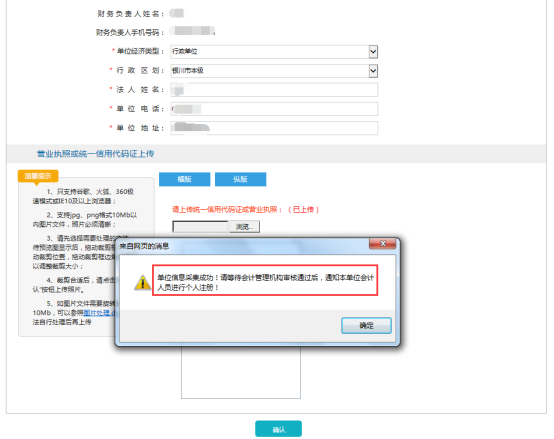Open the 图片处理 help link
This screenshot has width=554, height=439.
tap(99, 313)
